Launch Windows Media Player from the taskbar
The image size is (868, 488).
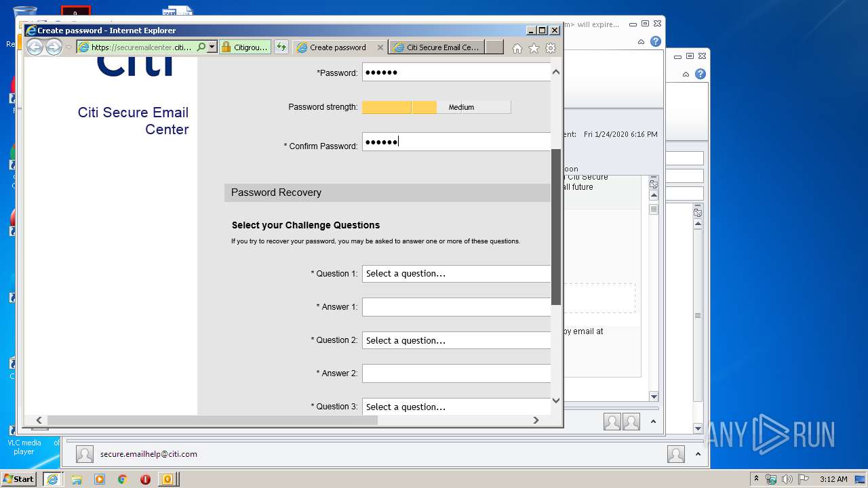(x=100, y=479)
